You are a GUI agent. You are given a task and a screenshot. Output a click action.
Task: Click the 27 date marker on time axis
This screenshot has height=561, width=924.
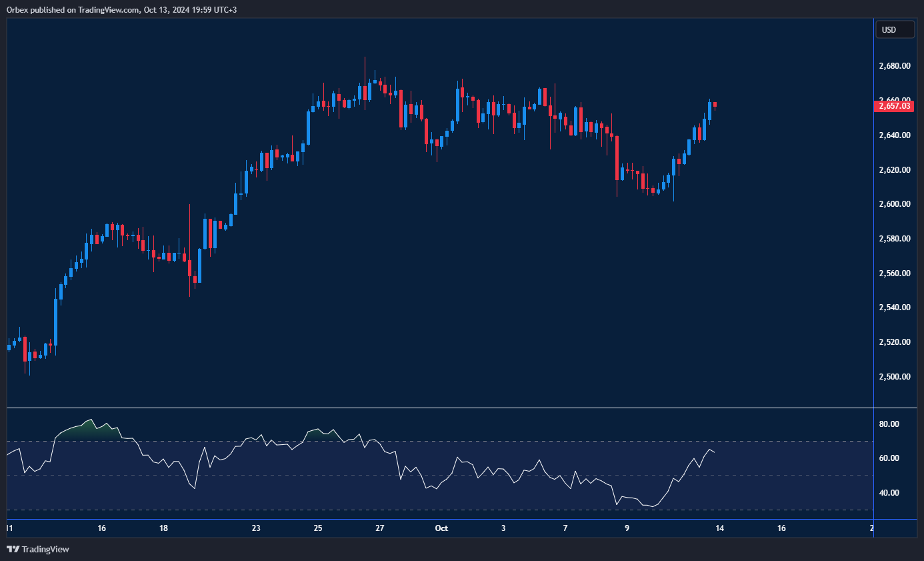click(379, 528)
